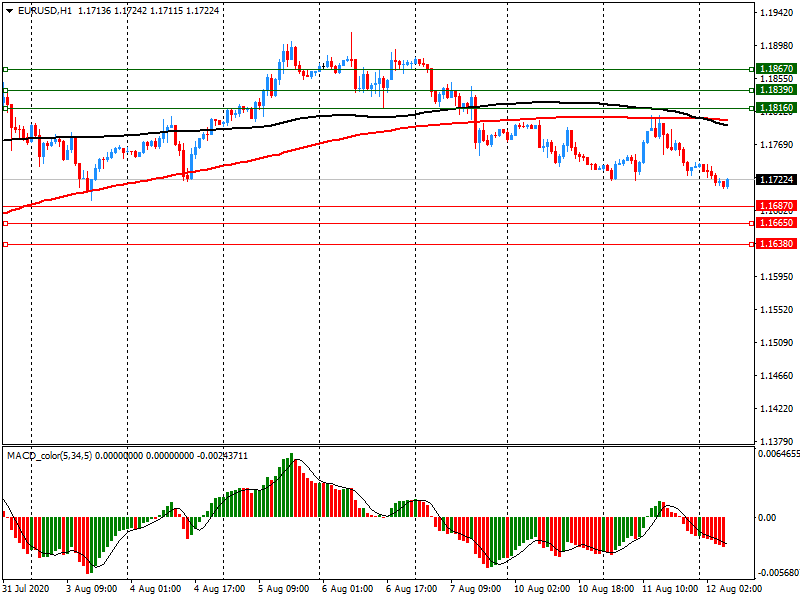800x600 pixels.
Task: Click the 0.0064655 MACD scale value
Action: tap(779, 453)
